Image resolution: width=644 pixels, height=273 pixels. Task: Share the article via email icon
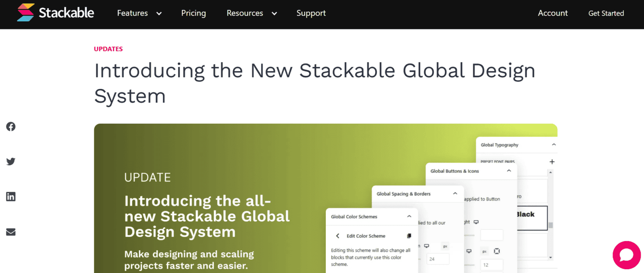tap(10, 232)
